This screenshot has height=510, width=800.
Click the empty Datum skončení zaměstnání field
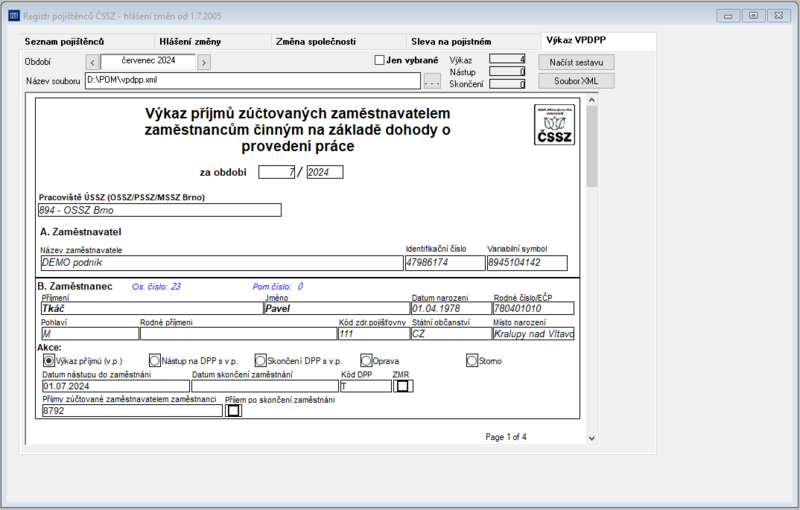265,386
